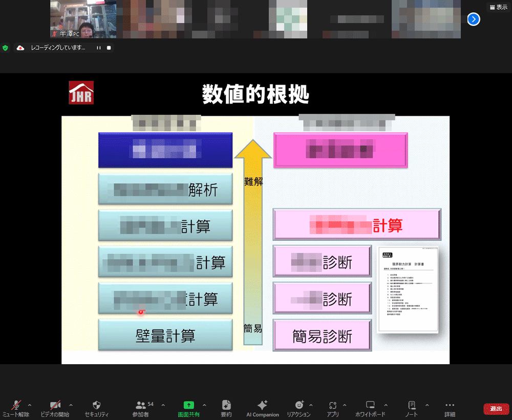Pause the recording
Image resolution: width=512 pixels, height=420 pixels.
98,48
